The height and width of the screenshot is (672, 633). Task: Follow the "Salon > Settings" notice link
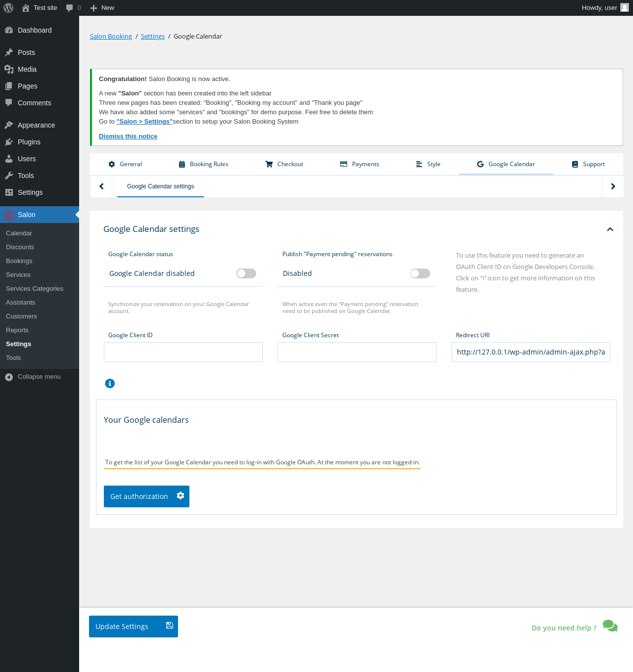click(x=144, y=122)
